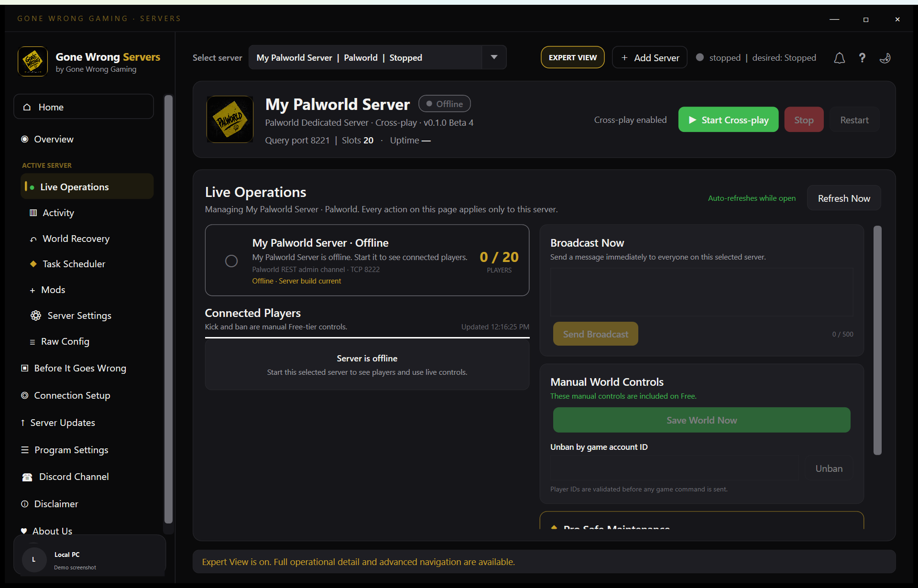Click the Expert View is on banner
918x588 pixels.
pos(544,562)
